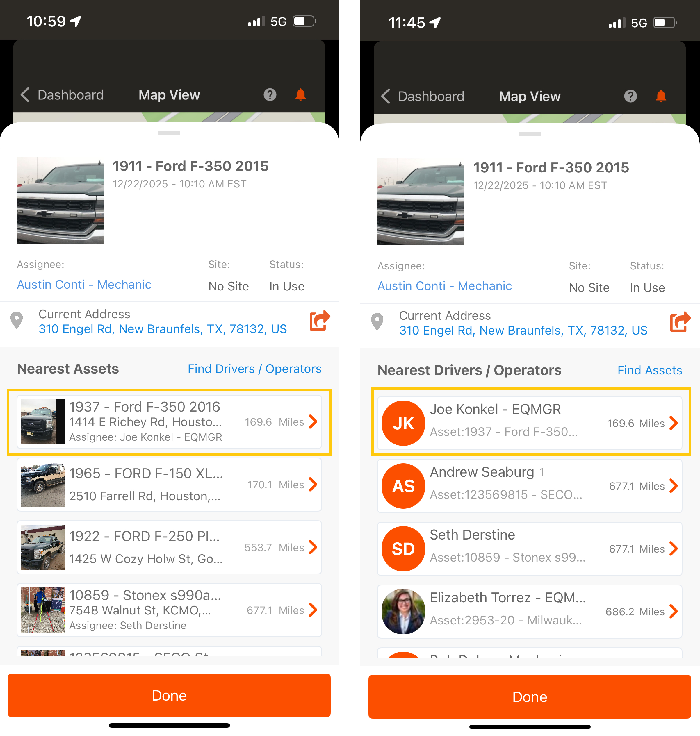The image size is (700, 736).
Task: Switch to Find Drivers / Operators
Action: (254, 369)
